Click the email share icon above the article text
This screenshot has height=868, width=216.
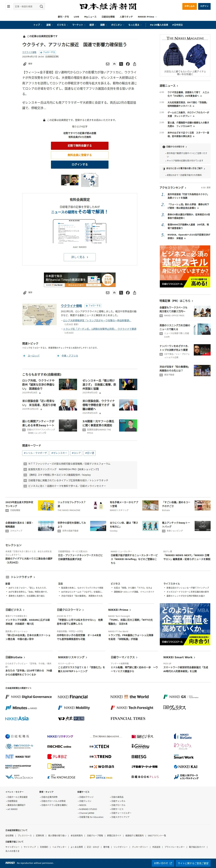[x=108, y=64]
